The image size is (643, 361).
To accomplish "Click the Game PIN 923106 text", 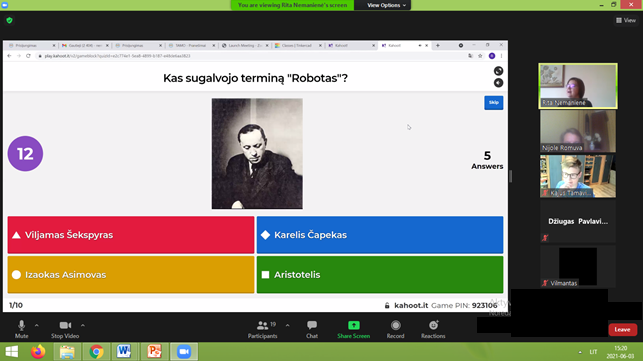I will click(464, 305).
